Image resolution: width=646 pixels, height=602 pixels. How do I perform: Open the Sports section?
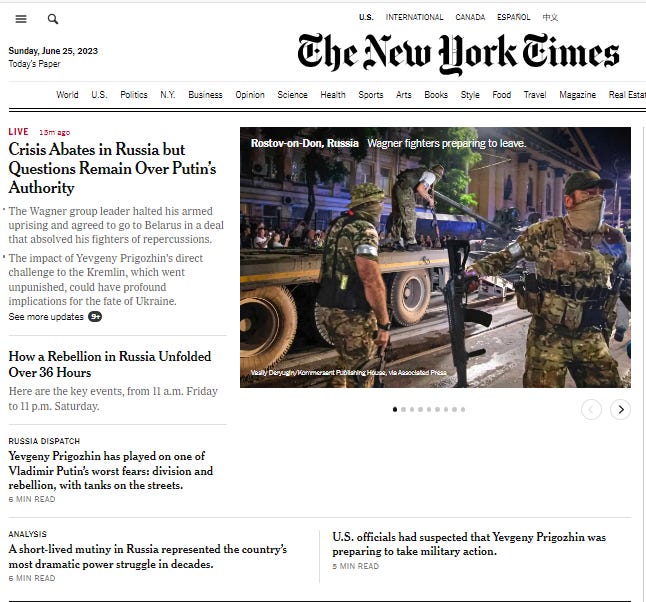click(371, 95)
